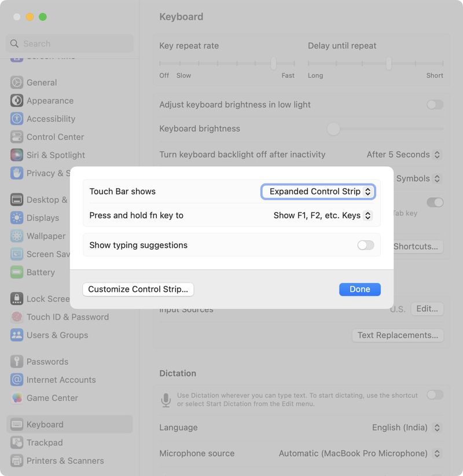Click the Text Replacements button
The width and height of the screenshot is (463, 476).
(x=398, y=335)
